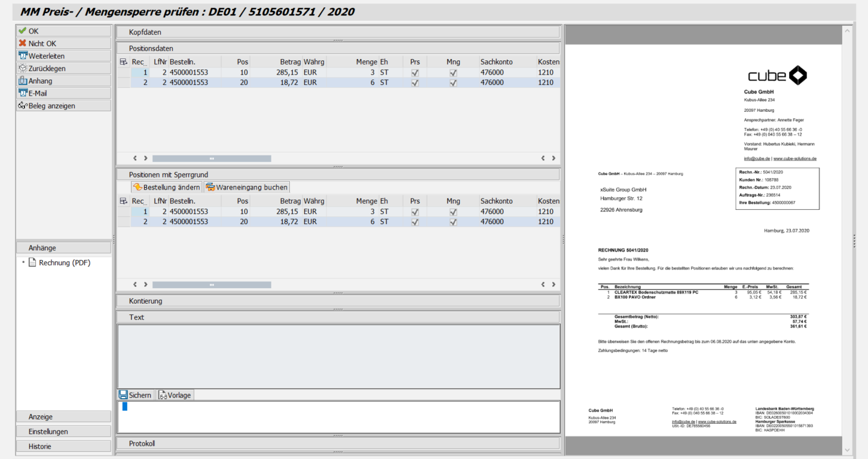The height and width of the screenshot is (459, 868).
Task: Click the Weiterleiten forward icon
Action: (23, 56)
